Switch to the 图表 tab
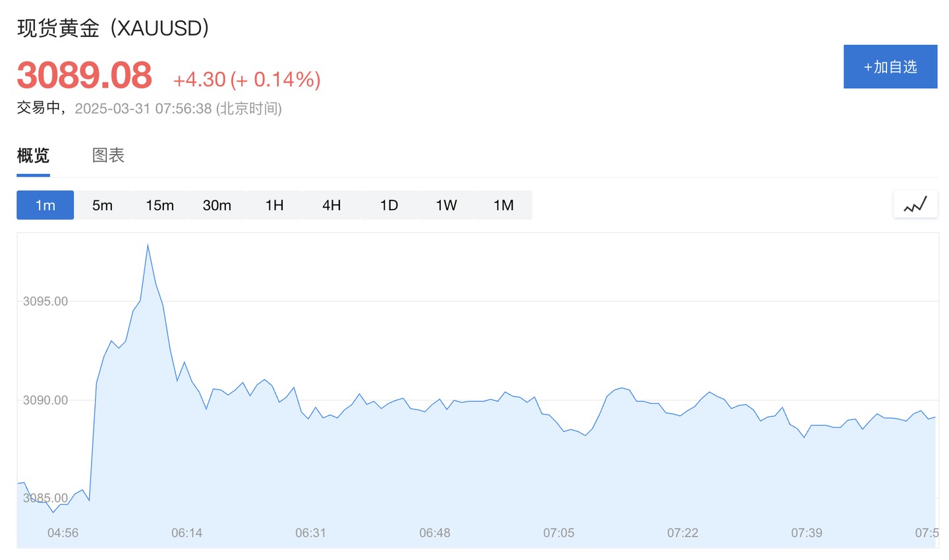 coord(108,155)
